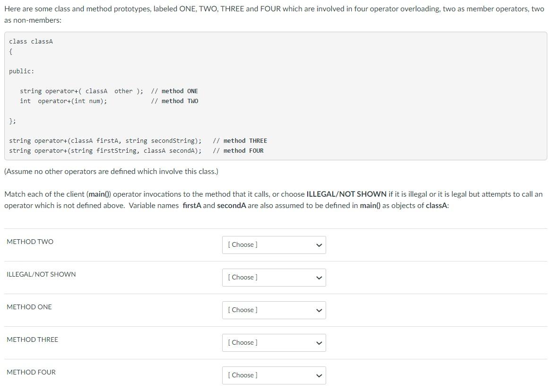Click the METHOD ONE row label
This screenshot has height=392, width=553.
point(29,306)
